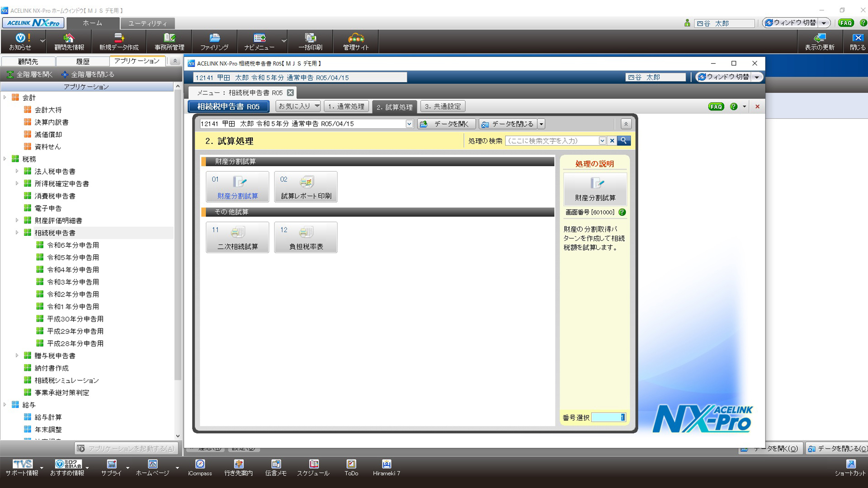Launch 財産分割試算 process 01

coord(237,187)
